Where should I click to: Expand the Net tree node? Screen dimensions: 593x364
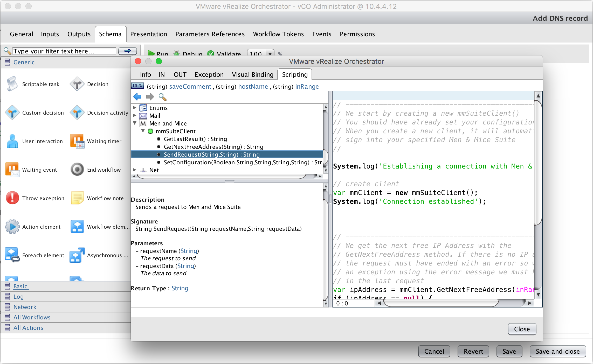[134, 170]
